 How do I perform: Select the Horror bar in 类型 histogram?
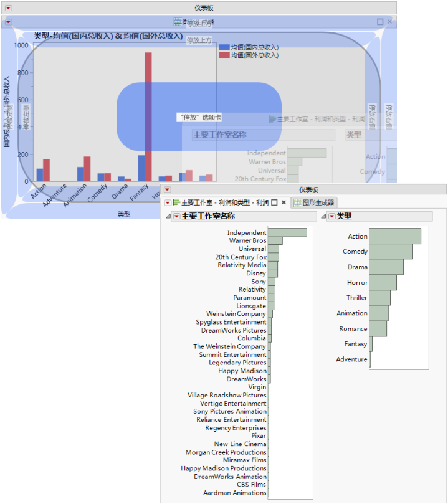(383, 282)
